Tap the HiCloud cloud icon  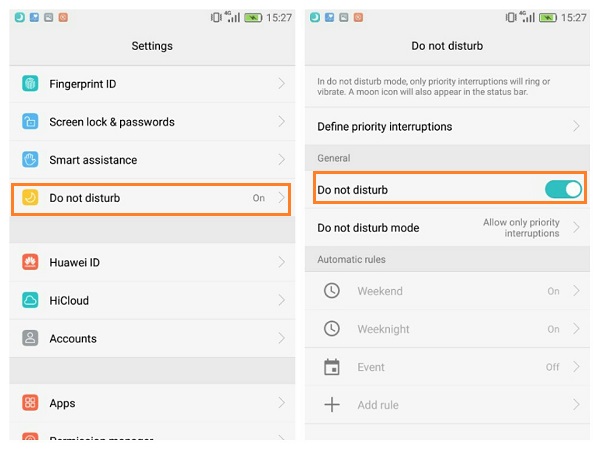click(30, 300)
